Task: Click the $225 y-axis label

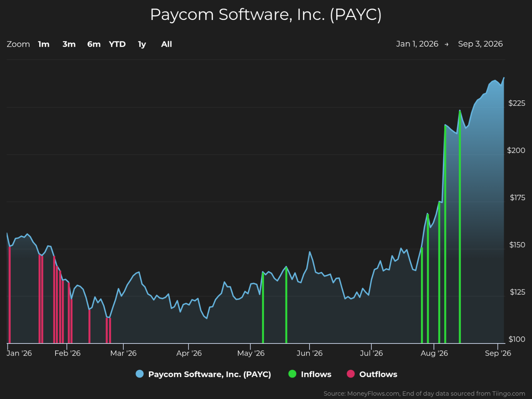Action: [x=517, y=103]
